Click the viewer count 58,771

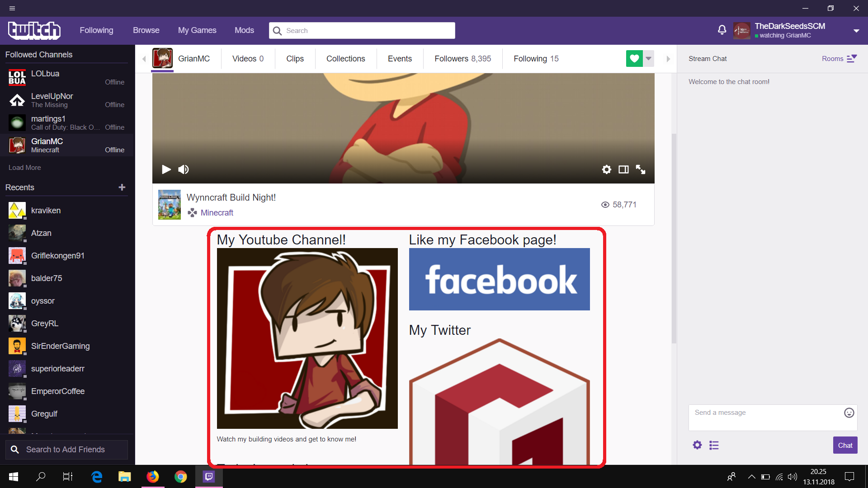pyautogui.click(x=618, y=205)
